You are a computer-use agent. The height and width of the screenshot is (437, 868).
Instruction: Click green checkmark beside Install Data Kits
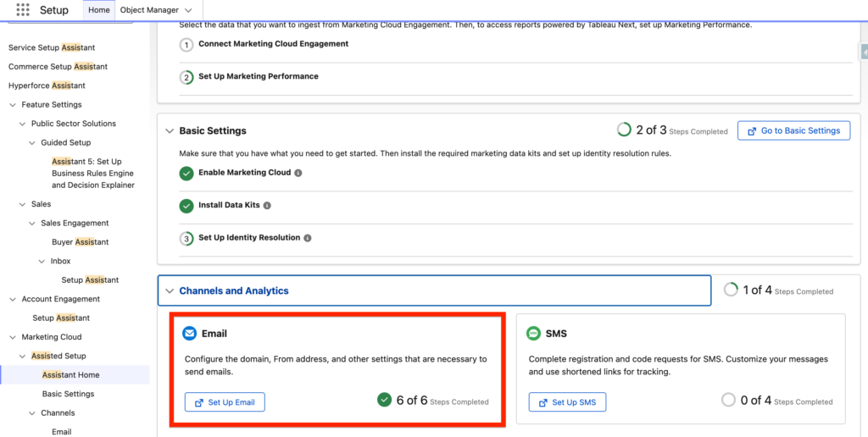click(186, 206)
